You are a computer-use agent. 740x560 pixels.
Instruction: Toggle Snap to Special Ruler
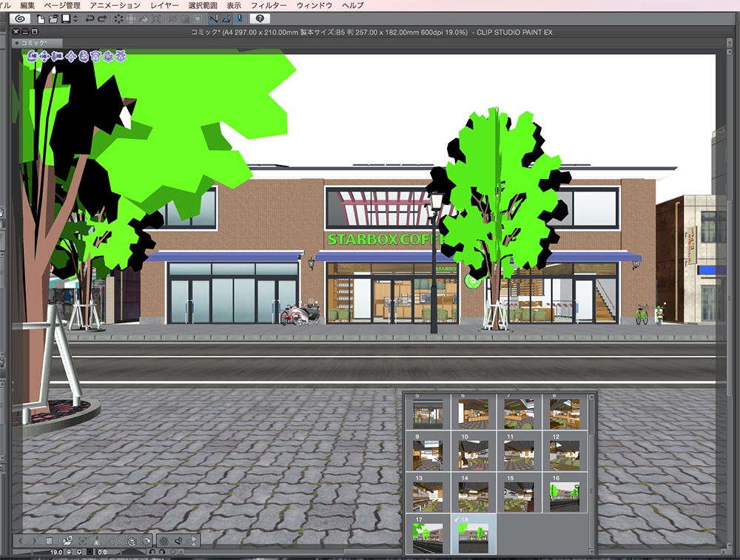tap(226, 19)
